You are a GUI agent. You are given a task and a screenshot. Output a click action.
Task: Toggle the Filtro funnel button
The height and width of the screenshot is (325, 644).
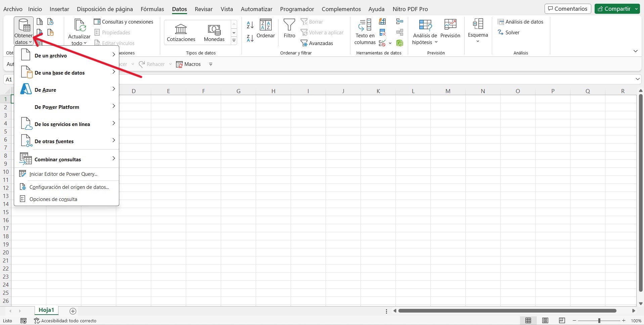click(289, 29)
